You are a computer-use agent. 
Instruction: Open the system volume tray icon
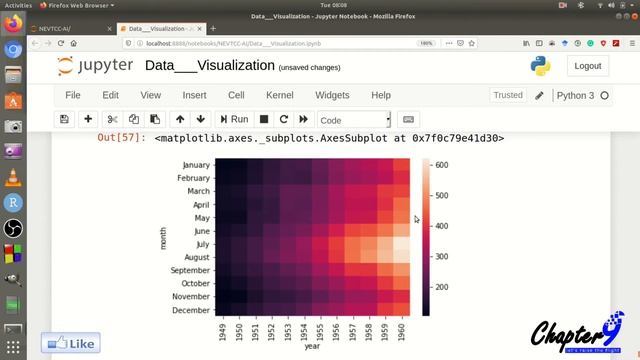point(611,5)
